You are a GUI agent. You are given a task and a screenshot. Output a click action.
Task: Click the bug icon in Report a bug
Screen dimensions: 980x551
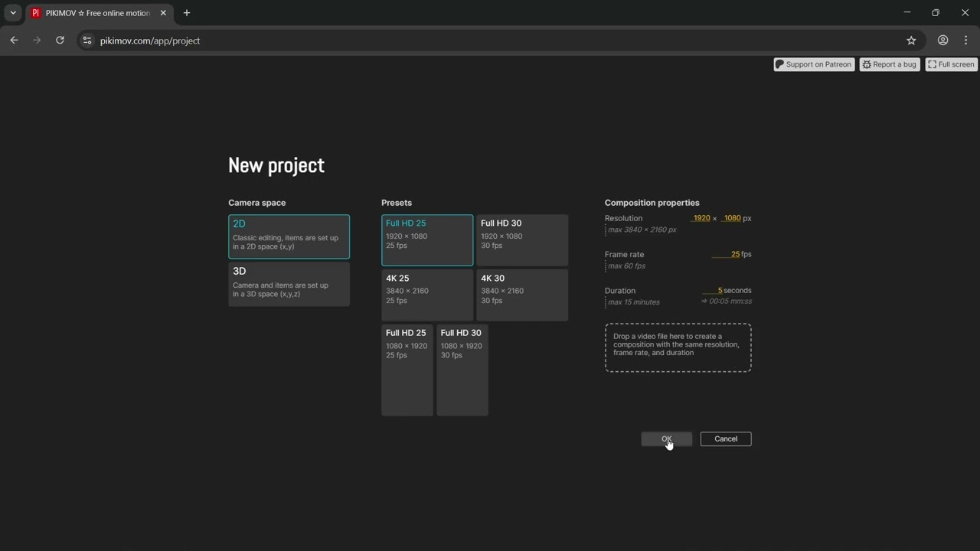pyautogui.click(x=867, y=64)
